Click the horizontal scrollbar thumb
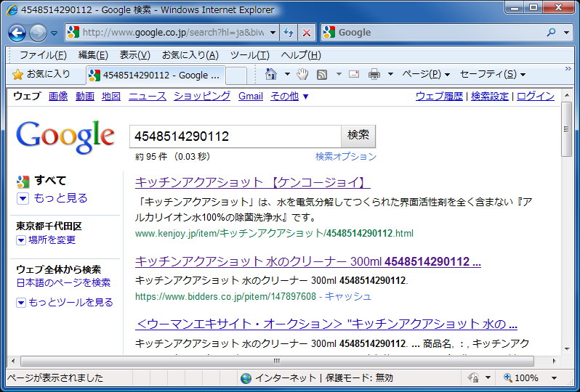 click(x=277, y=361)
